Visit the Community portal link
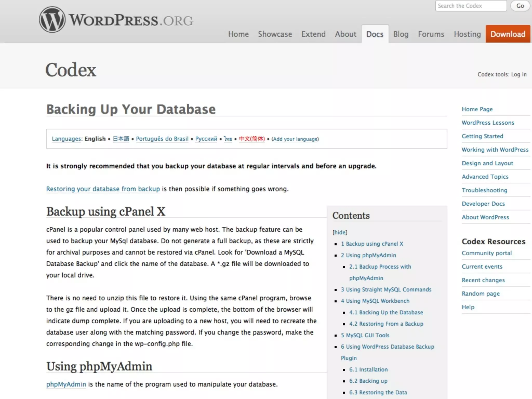 coord(487,253)
